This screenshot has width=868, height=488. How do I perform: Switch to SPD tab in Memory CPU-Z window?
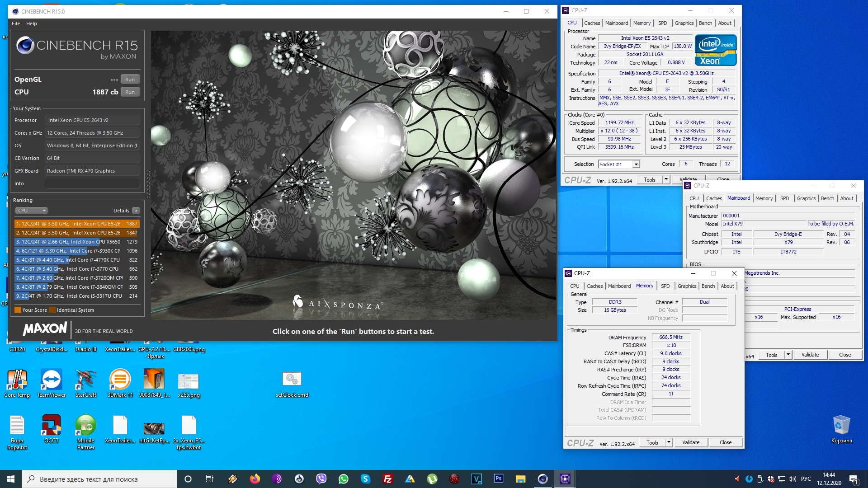[x=665, y=286]
